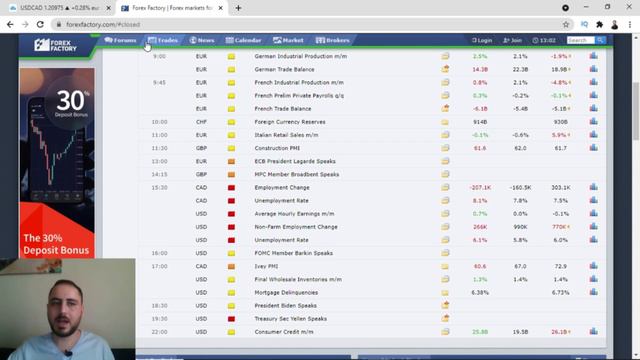Open the Market menu
The height and width of the screenshot is (360, 640).
pos(288,40)
